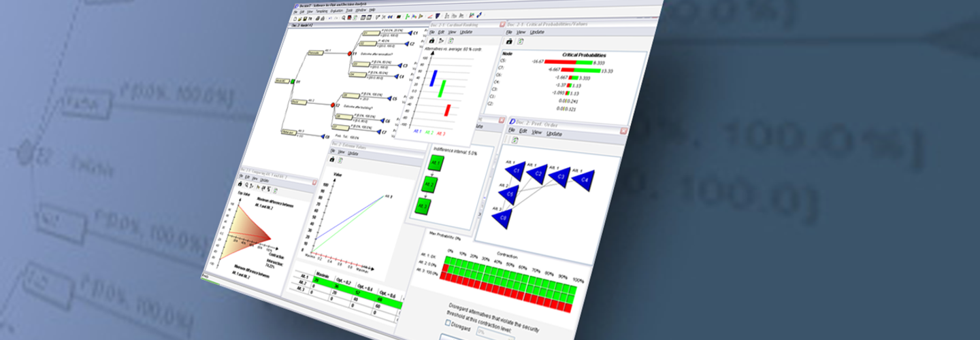Click C1 triangle in Pref. Order window
The height and width of the screenshot is (340, 980).
(517, 170)
